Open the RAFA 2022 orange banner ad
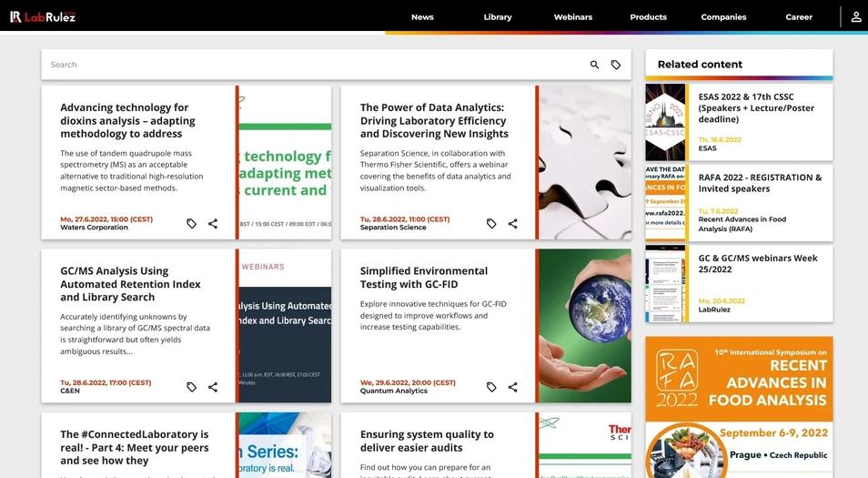Screen dimensions: 868x478 739,407
